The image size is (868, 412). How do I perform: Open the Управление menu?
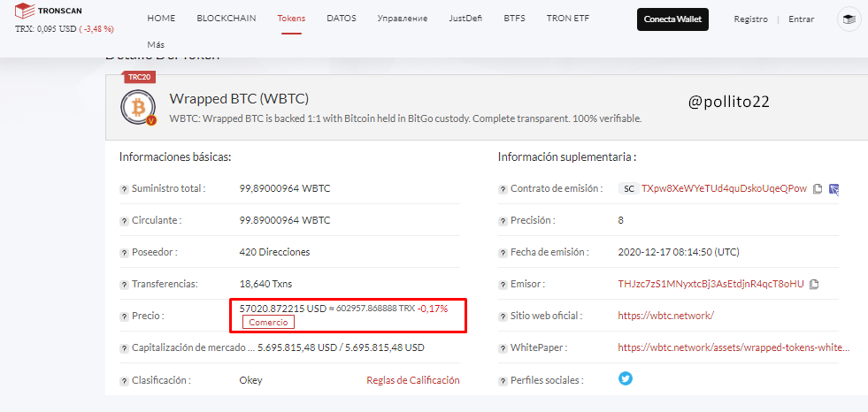[x=403, y=19]
